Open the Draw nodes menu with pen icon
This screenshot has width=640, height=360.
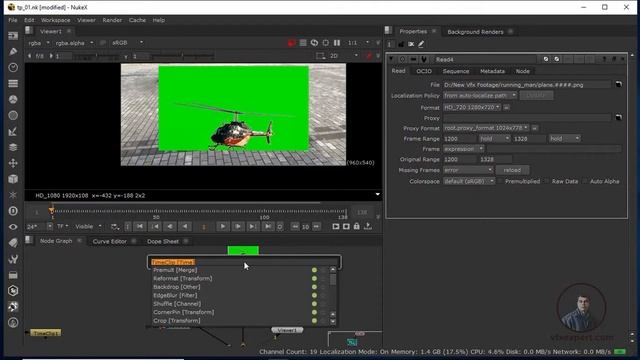pyautogui.click(x=13, y=51)
